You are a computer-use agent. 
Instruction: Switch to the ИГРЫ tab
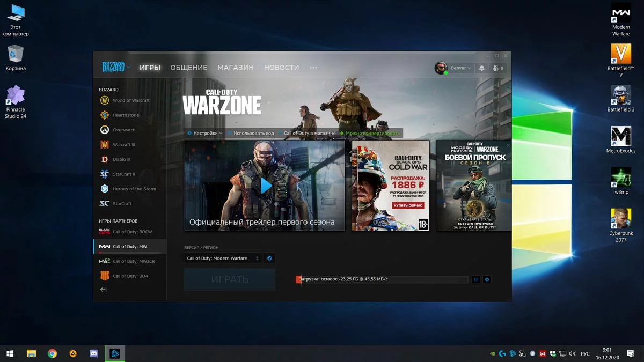(x=150, y=68)
